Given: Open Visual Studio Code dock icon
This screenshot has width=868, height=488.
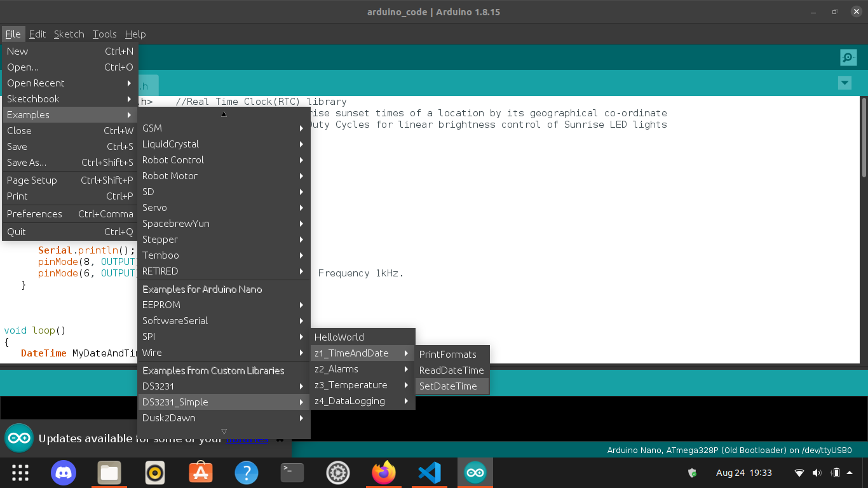Looking at the screenshot, I should click(x=430, y=473).
